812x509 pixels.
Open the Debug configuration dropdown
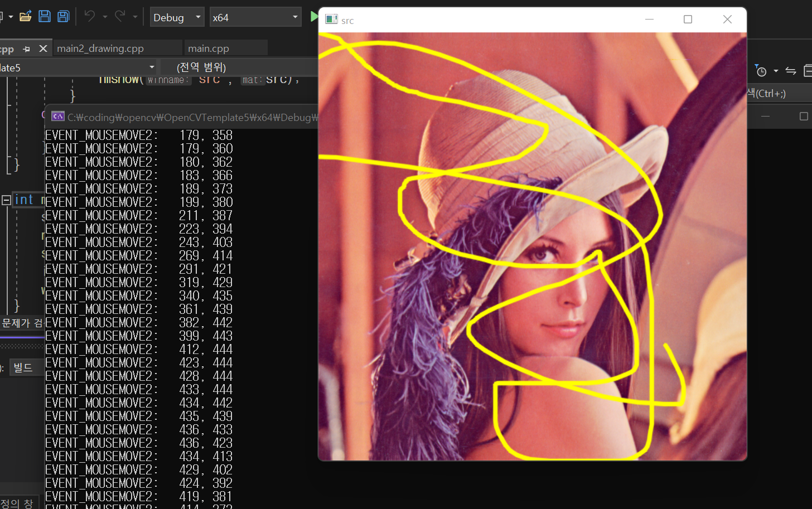tap(177, 17)
